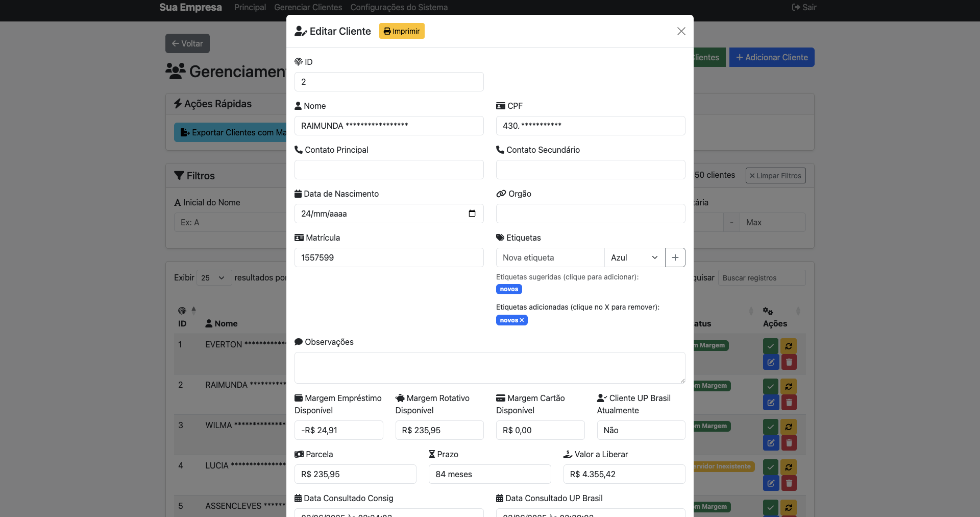The width and height of the screenshot is (980, 517).
Task: Open the Azul tag color dropdown
Action: (x=634, y=257)
